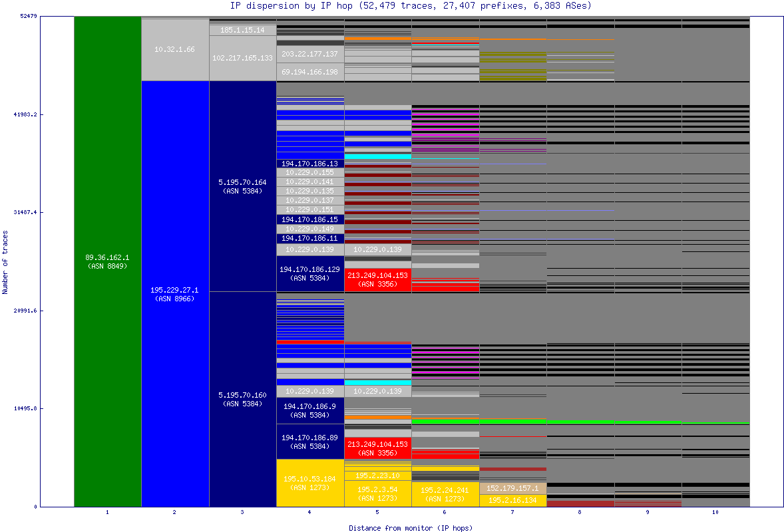Select the 5.195.70.160 navy block
The width and height of the screenshot is (784, 532).
tap(242, 399)
